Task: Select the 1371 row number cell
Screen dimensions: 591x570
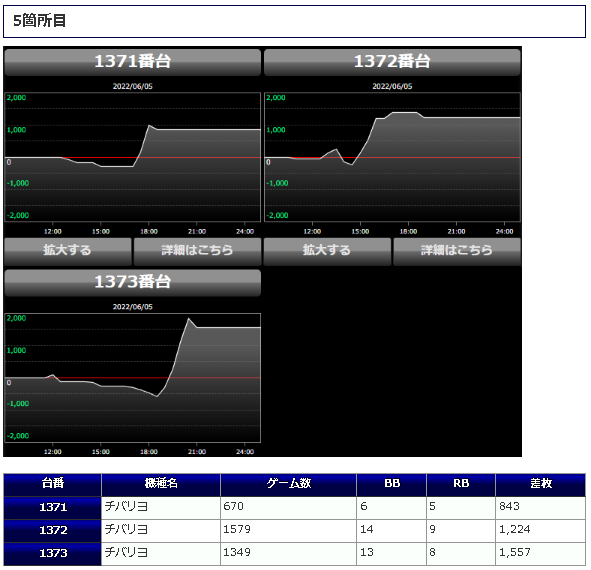Action: point(53,508)
